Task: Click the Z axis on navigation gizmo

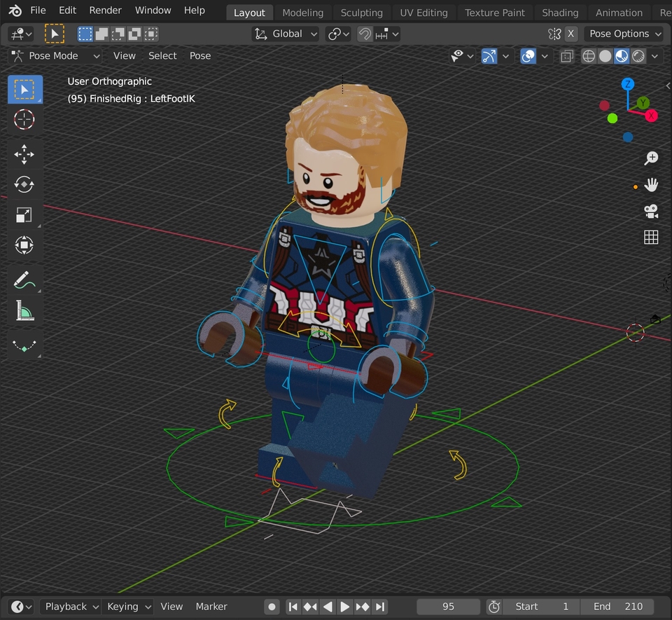Action: coord(628,84)
